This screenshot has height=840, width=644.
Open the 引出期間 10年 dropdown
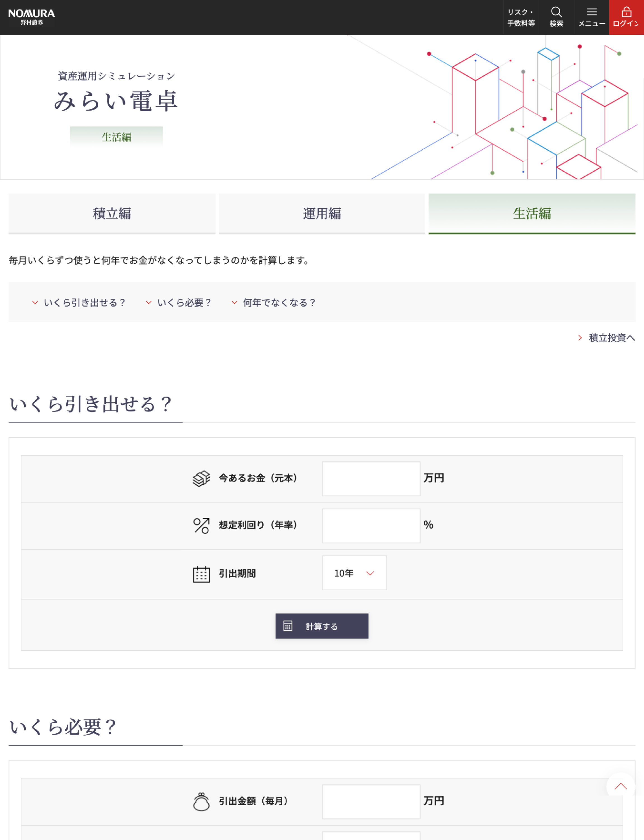[354, 573]
